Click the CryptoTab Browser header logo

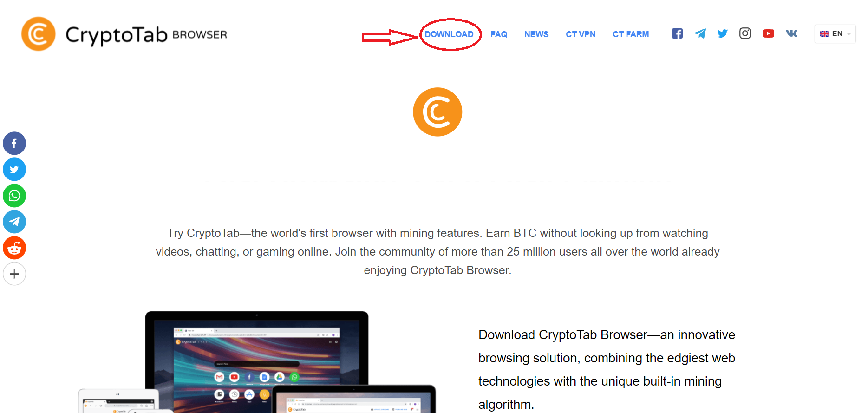click(x=124, y=34)
